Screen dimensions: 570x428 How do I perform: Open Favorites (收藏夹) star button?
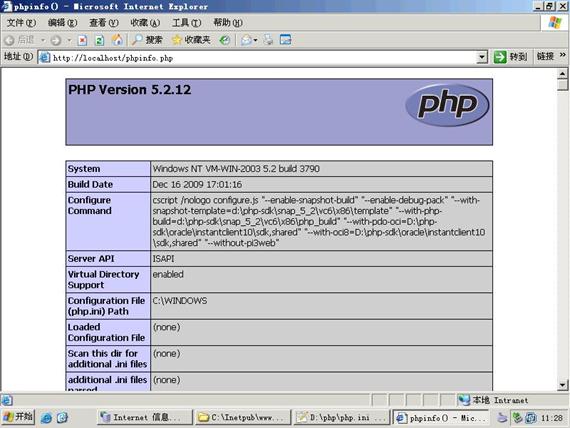[x=191, y=40]
